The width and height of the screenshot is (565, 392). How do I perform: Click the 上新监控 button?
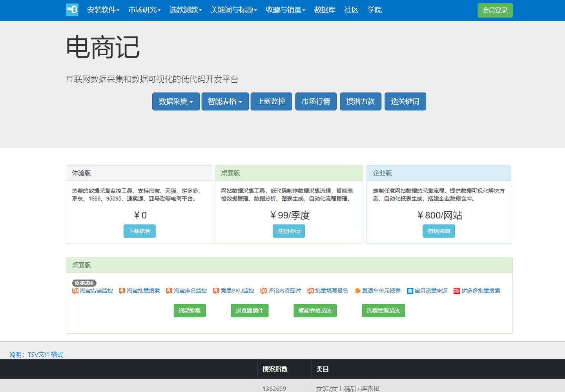click(272, 102)
